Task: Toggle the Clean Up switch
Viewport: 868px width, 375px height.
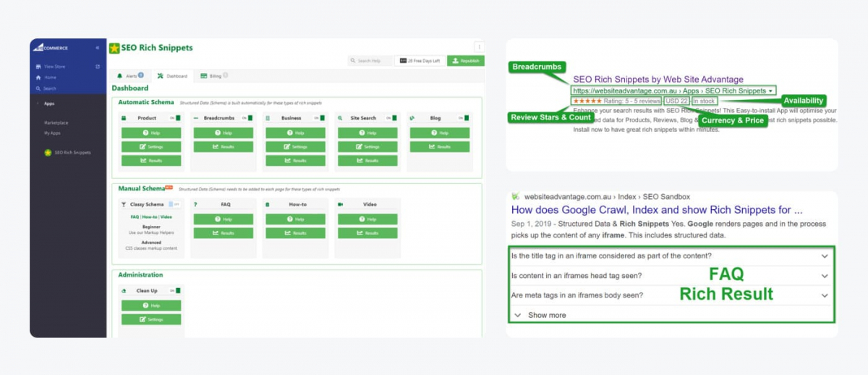Action: point(175,291)
